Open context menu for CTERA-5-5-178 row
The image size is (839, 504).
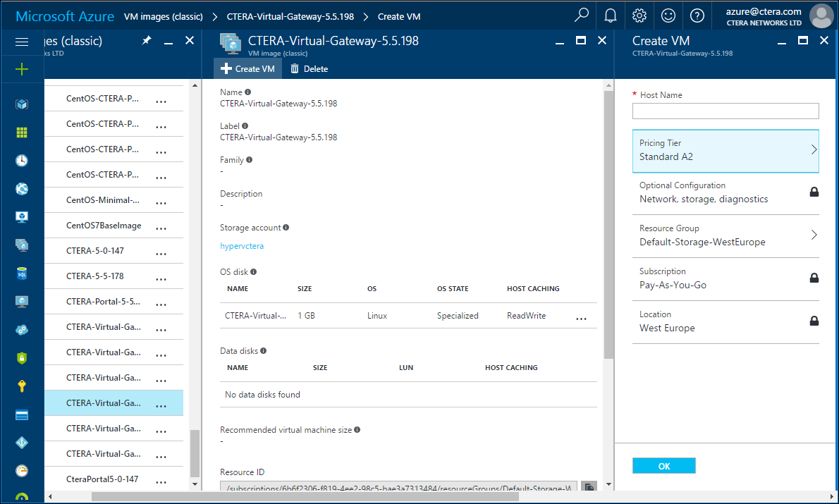161,278
